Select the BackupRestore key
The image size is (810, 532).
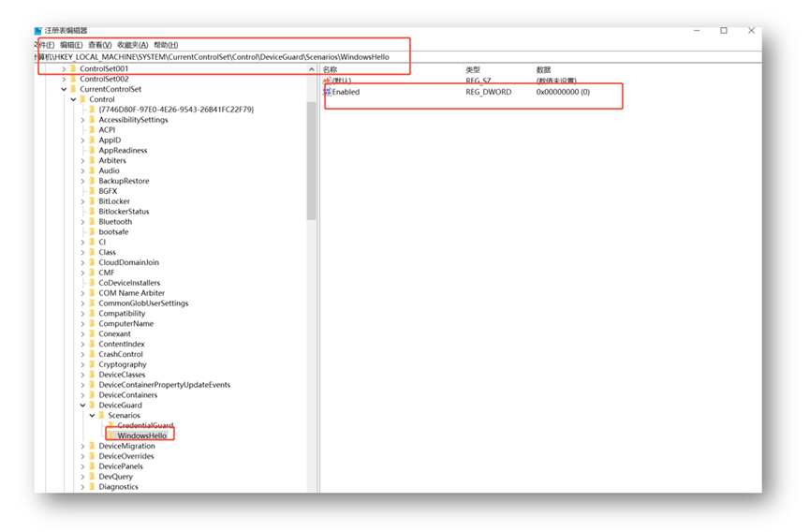tap(124, 181)
